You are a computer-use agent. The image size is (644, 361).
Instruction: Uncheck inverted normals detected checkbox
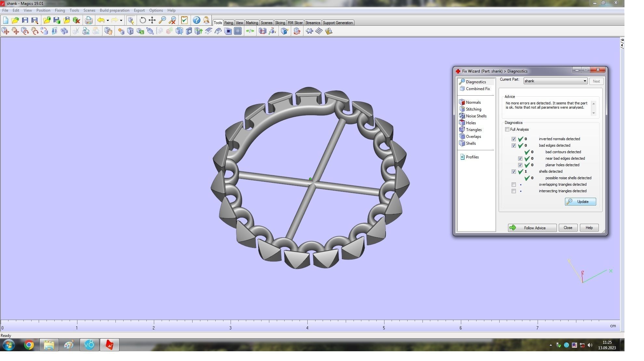tap(514, 139)
